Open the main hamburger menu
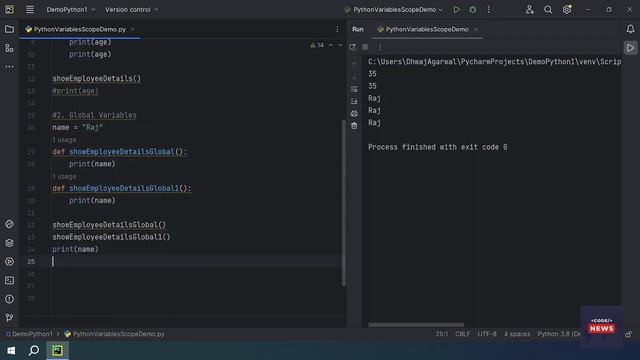This screenshot has width=640, height=360. pyautogui.click(x=30, y=9)
